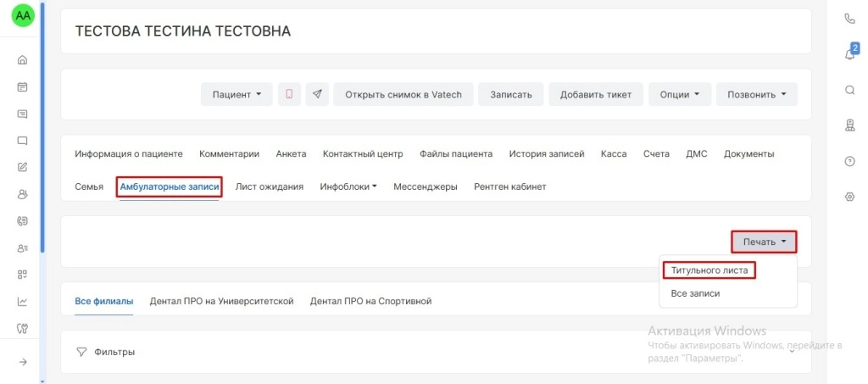
Task: Click the phone handset icon at top right
Action: pyautogui.click(x=850, y=19)
